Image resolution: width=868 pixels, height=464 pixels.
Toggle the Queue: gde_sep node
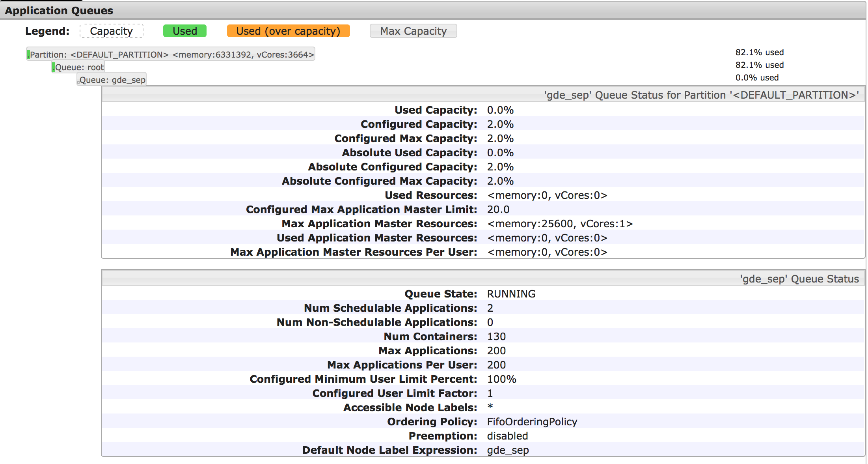point(112,80)
